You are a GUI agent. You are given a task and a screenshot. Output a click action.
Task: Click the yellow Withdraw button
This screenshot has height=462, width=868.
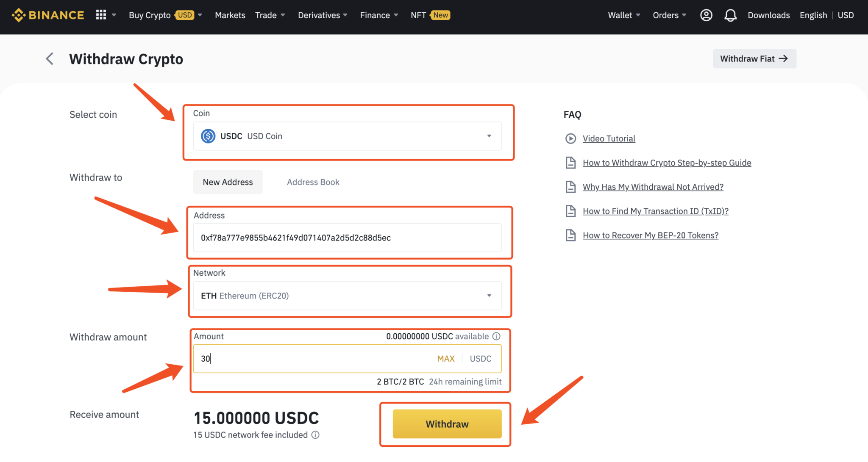click(447, 423)
